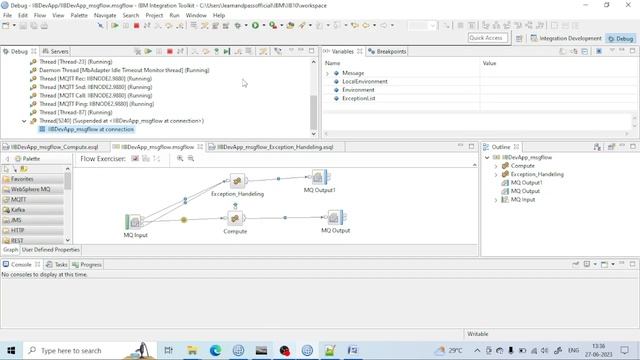This screenshot has width=640, height=360.
Task: Switch to User Defined Properties tab
Action: click(51, 250)
